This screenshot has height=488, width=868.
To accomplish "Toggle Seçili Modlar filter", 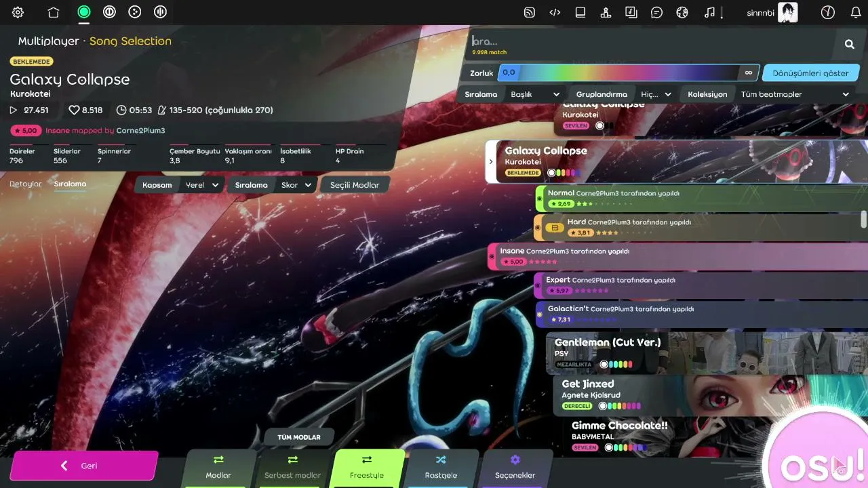I will point(355,185).
